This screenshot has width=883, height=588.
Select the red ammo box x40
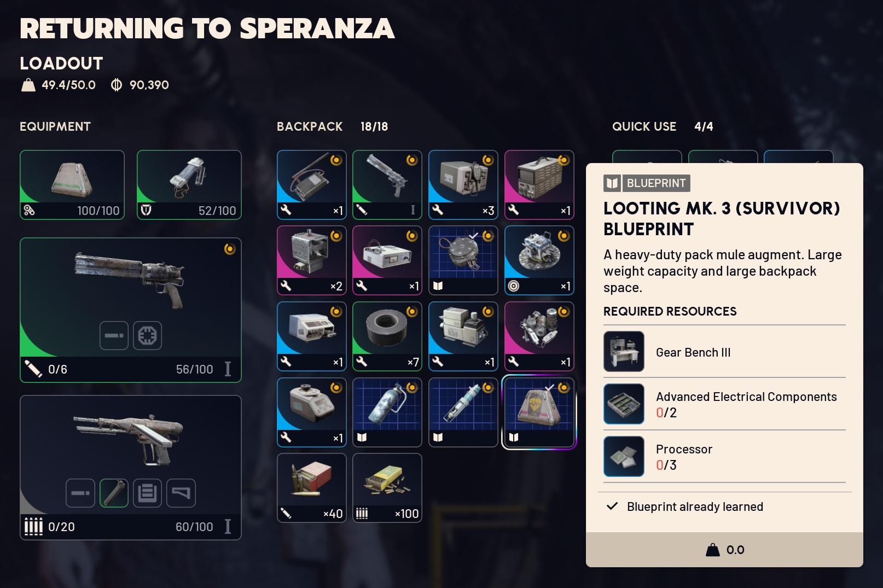pos(312,488)
